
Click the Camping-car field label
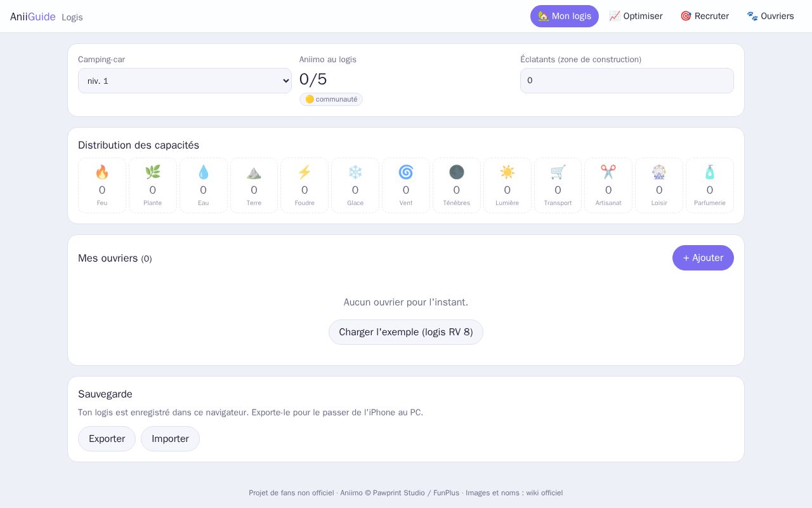(x=101, y=60)
